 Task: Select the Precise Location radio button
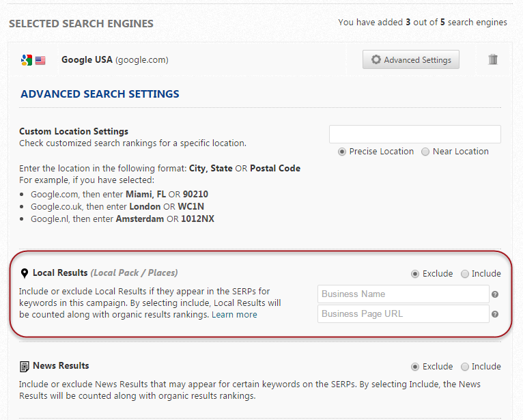pos(342,152)
